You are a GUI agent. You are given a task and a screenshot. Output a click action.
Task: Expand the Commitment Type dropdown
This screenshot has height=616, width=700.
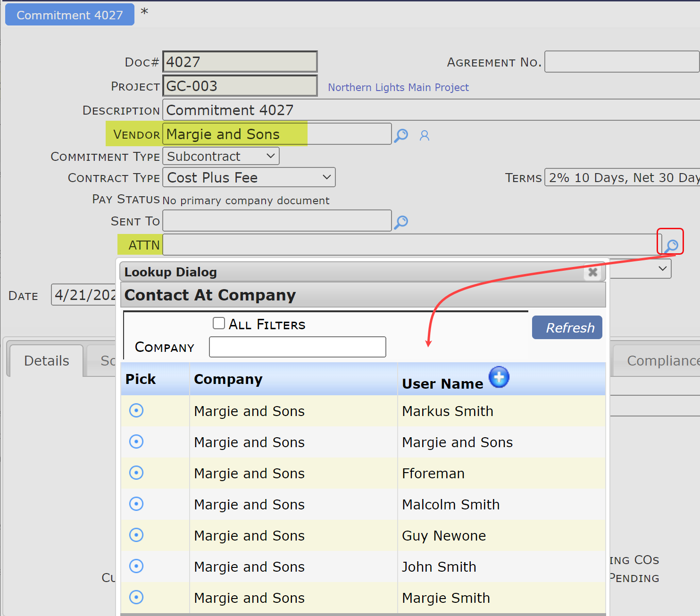(x=221, y=156)
